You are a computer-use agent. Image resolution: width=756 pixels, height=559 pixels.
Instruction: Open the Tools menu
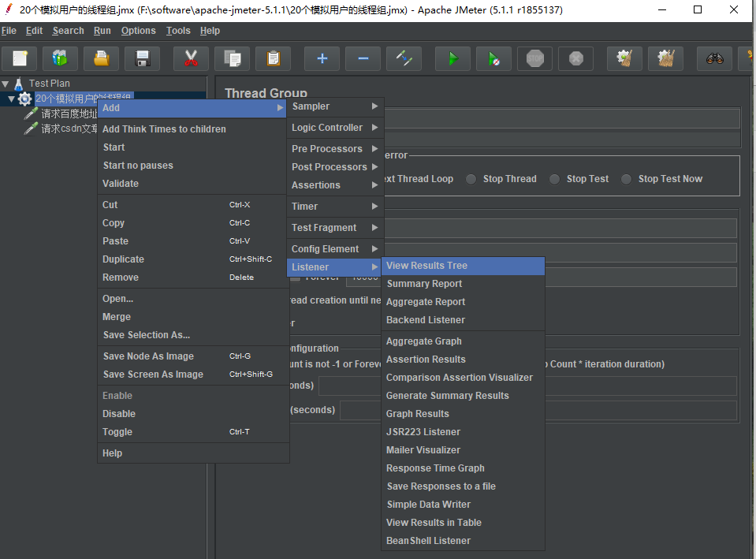pos(178,31)
